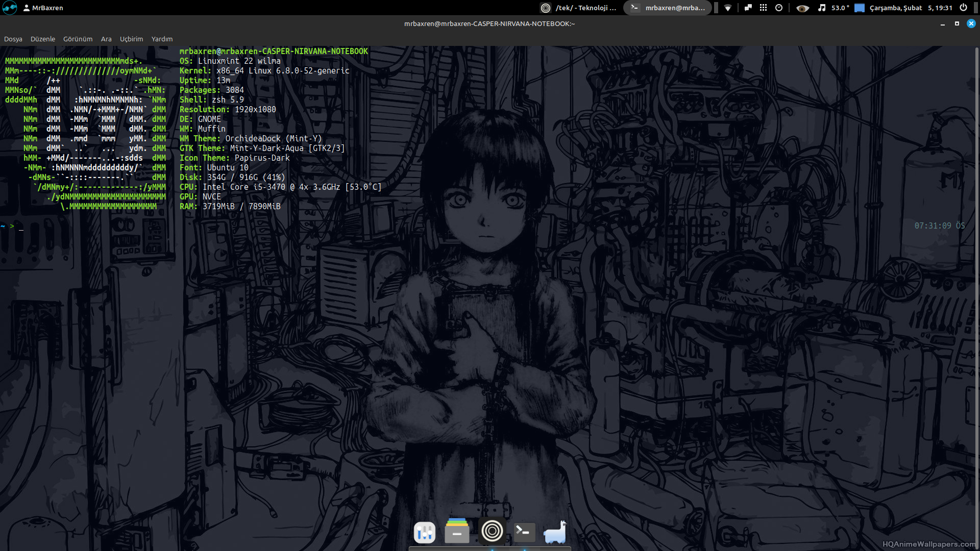
Task: Click the blue desktop square panel icon
Action: pyautogui.click(x=860, y=8)
